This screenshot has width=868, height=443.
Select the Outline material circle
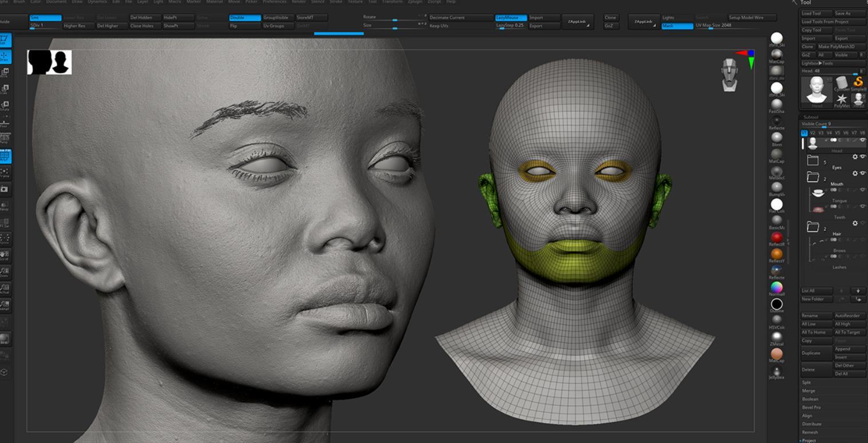776,304
